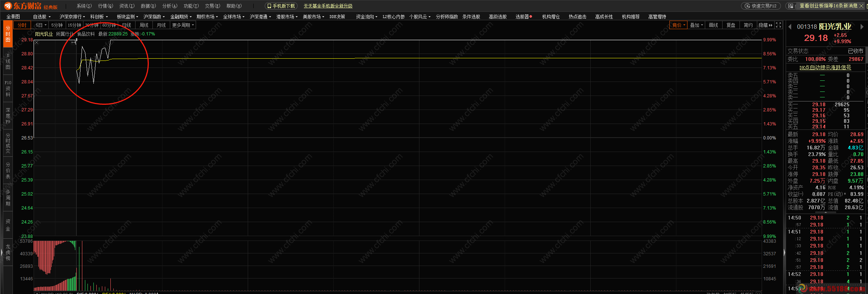Open the 叠加 overlay dropdown
The image size is (868, 294).
[x=697, y=25]
